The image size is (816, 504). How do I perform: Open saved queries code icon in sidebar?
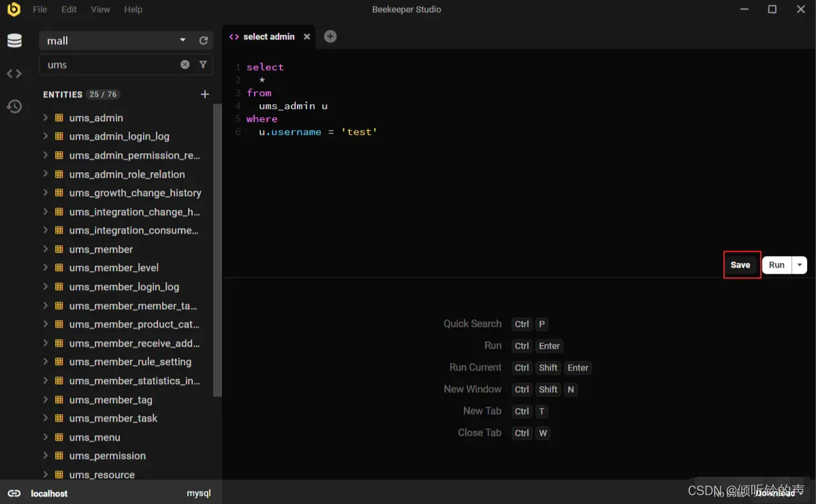click(x=14, y=74)
